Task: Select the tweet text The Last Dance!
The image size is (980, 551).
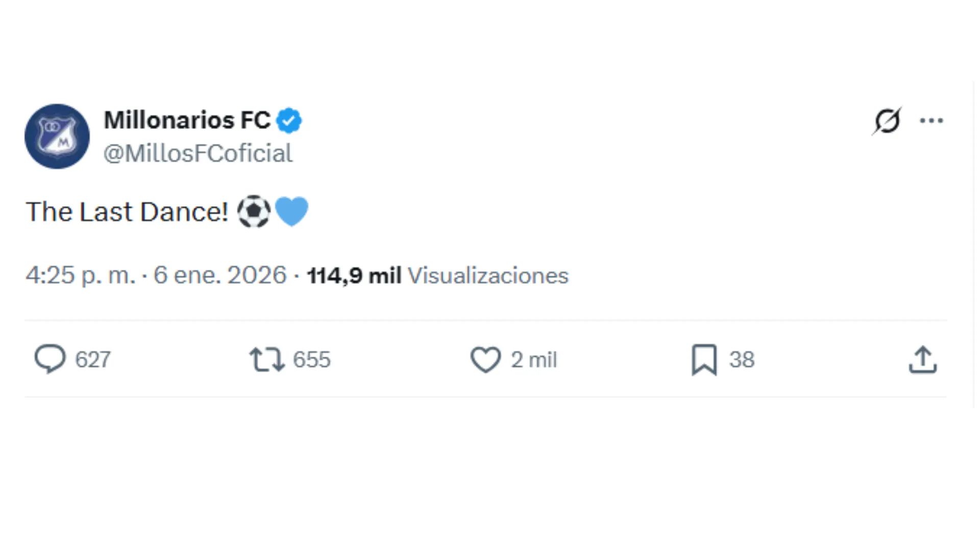Action: click(x=127, y=211)
